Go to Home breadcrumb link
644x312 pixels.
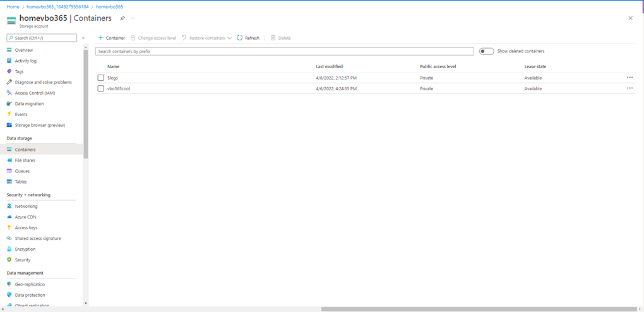click(13, 7)
